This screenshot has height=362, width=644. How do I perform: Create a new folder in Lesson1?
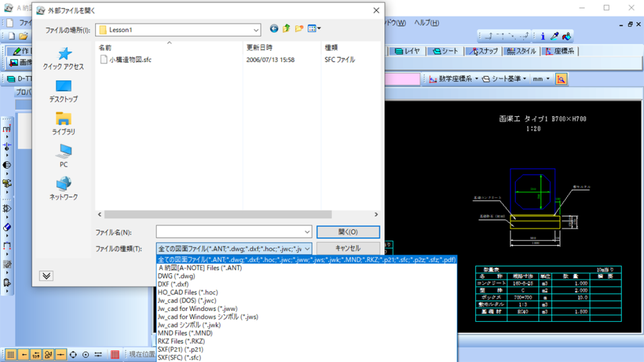pos(299,29)
